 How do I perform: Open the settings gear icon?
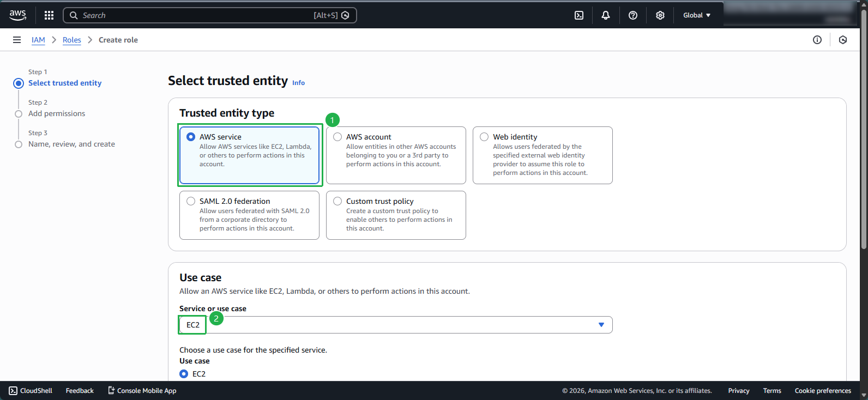pyautogui.click(x=660, y=15)
